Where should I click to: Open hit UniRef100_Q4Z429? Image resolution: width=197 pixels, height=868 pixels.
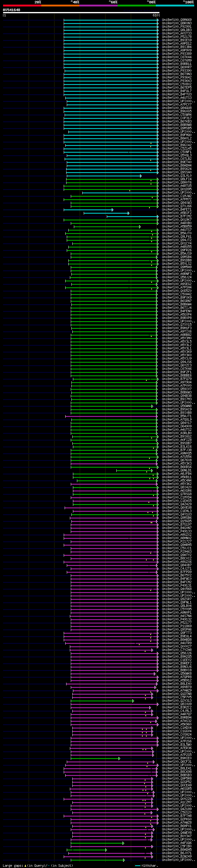177,504
